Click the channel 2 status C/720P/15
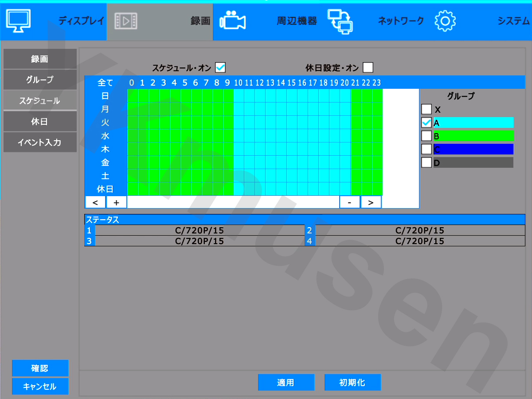The height and width of the screenshot is (399, 532). [420, 230]
